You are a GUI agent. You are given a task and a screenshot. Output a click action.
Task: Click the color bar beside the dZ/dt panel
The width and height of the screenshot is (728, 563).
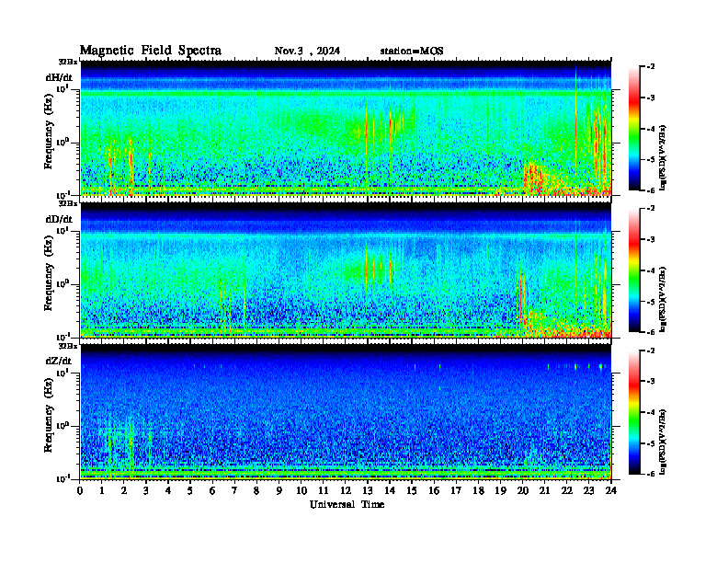pos(634,412)
